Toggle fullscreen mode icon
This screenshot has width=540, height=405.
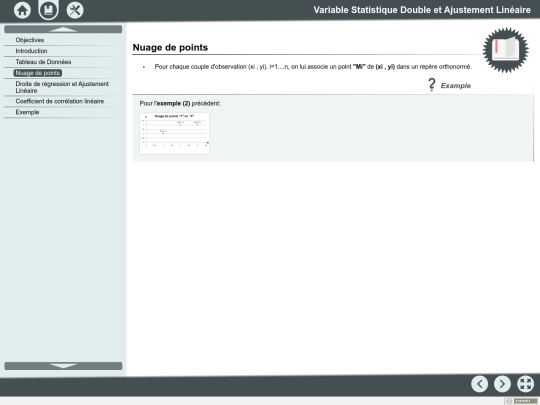click(526, 384)
